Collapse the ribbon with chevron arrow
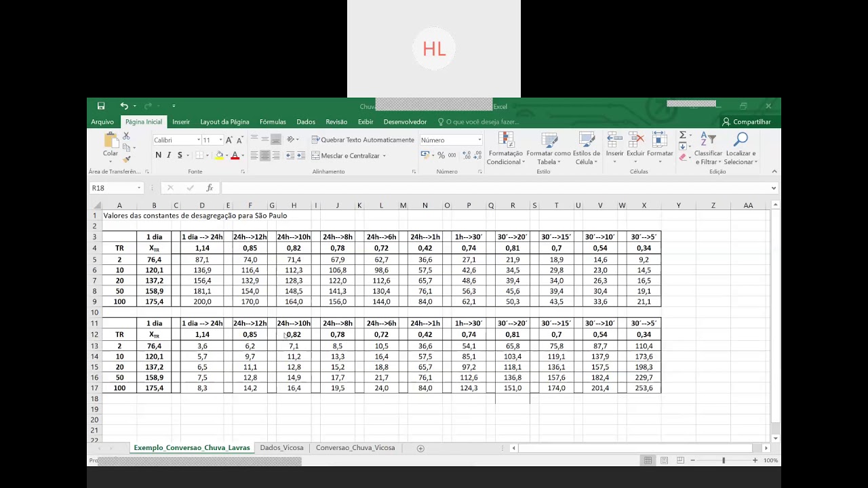The width and height of the screenshot is (868, 488). click(x=774, y=171)
